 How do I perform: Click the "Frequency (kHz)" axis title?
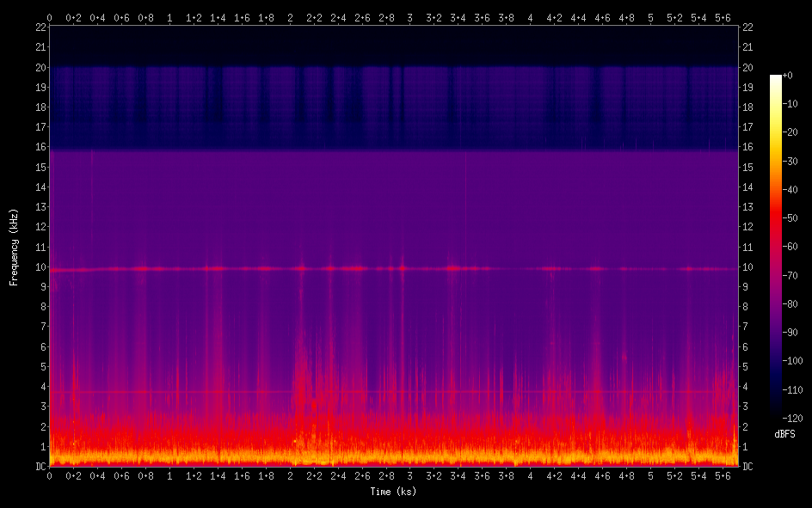tap(13, 247)
